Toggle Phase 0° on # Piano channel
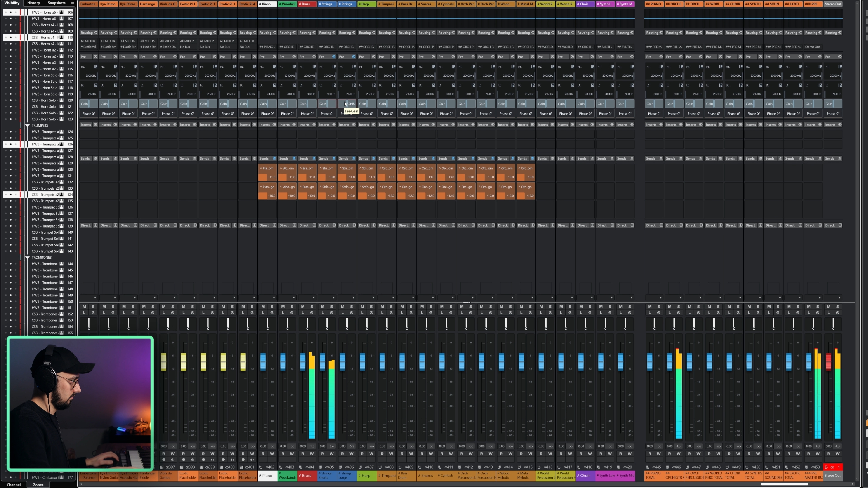The image size is (868, 488). pyautogui.click(x=267, y=113)
